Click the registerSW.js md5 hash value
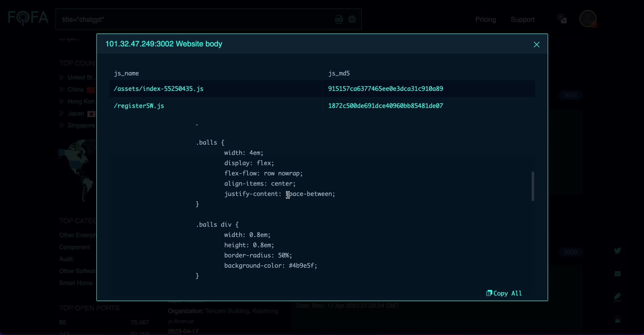644x335 pixels. pos(386,106)
